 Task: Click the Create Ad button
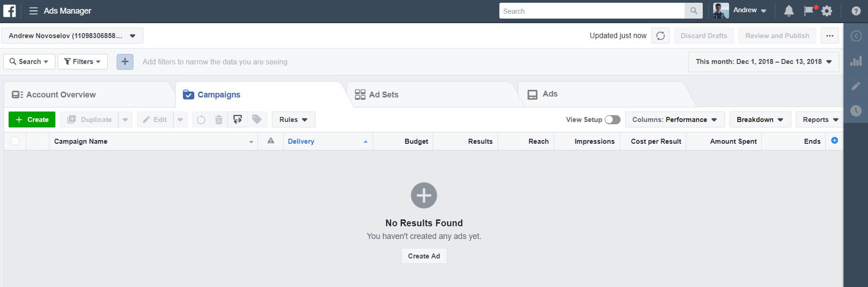tap(424, 256)
